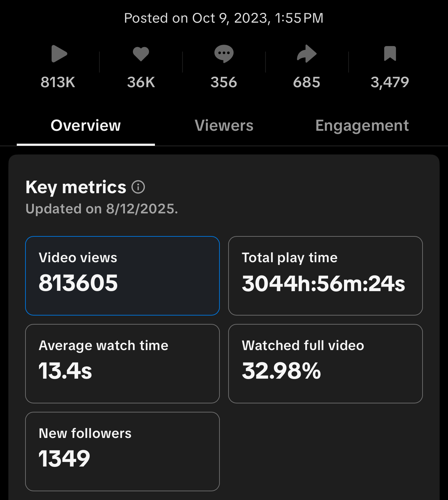Image resolution: width=448 pixels, height=500 pixels.
Task: Tap the 685 shares count
Action: click(x=307, y=83)
